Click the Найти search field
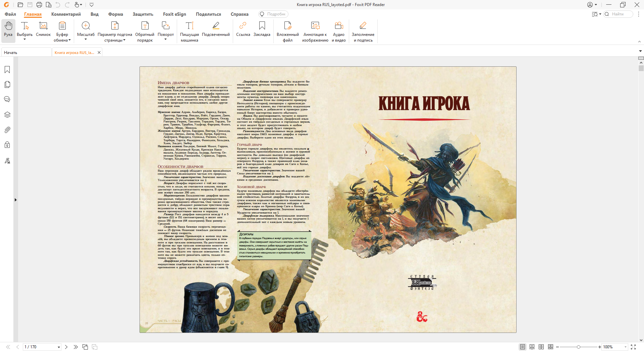The height and width of the screenshot is (352, 644). pos(618,14)
